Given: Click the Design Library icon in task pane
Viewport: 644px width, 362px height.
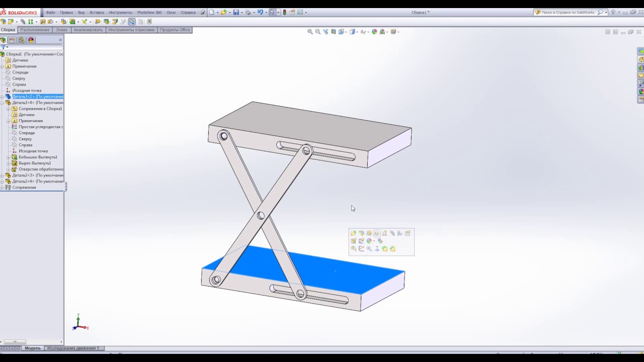Looking at the screenshot, I should (x=641, y=67).
